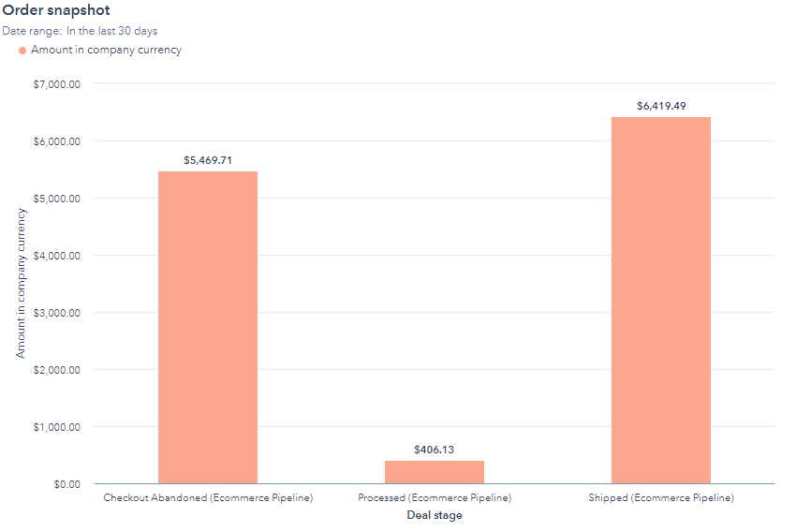The width and height of the screenshot is (796, 532).
Task: Click the 'Deal stage' x-axis title
Action: (x=435, y=515)
